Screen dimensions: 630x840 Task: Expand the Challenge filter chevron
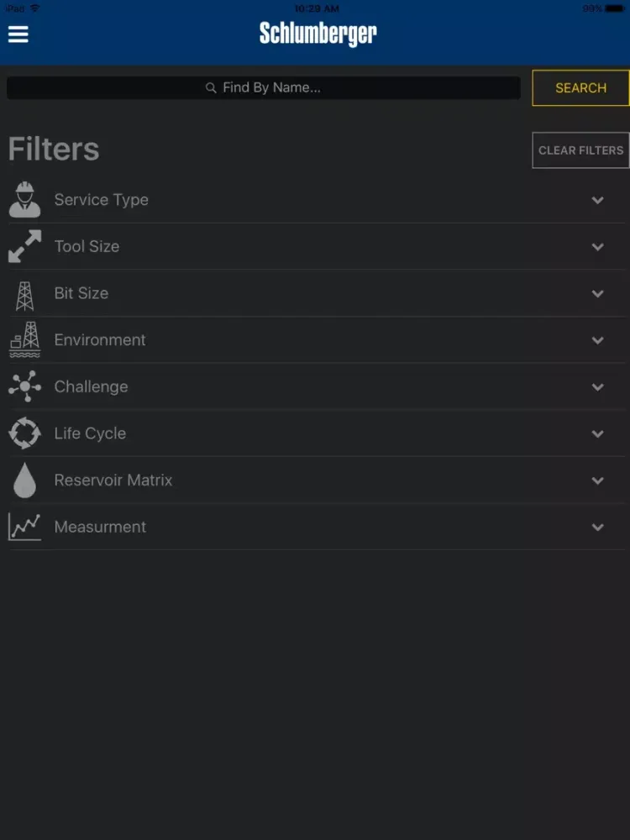[597, 387]
